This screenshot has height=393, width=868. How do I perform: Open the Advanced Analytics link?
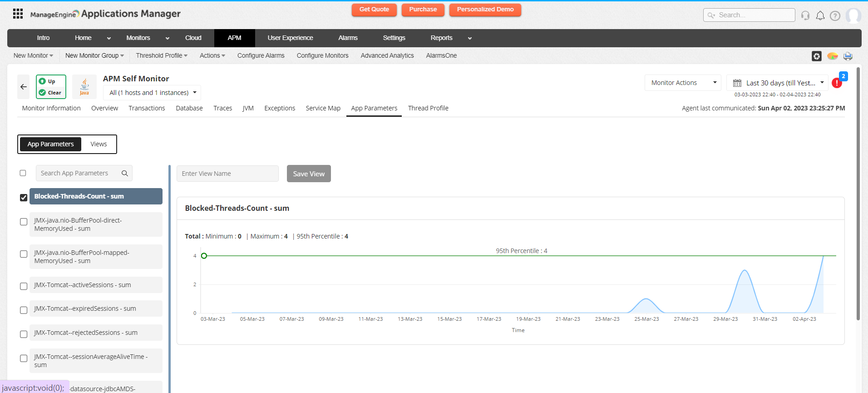point(387,55)
